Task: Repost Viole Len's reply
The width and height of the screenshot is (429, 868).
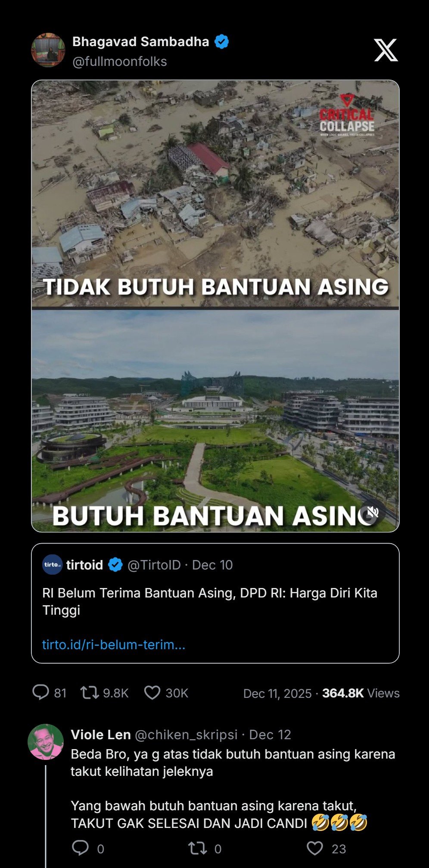Action: pos(198,848)
